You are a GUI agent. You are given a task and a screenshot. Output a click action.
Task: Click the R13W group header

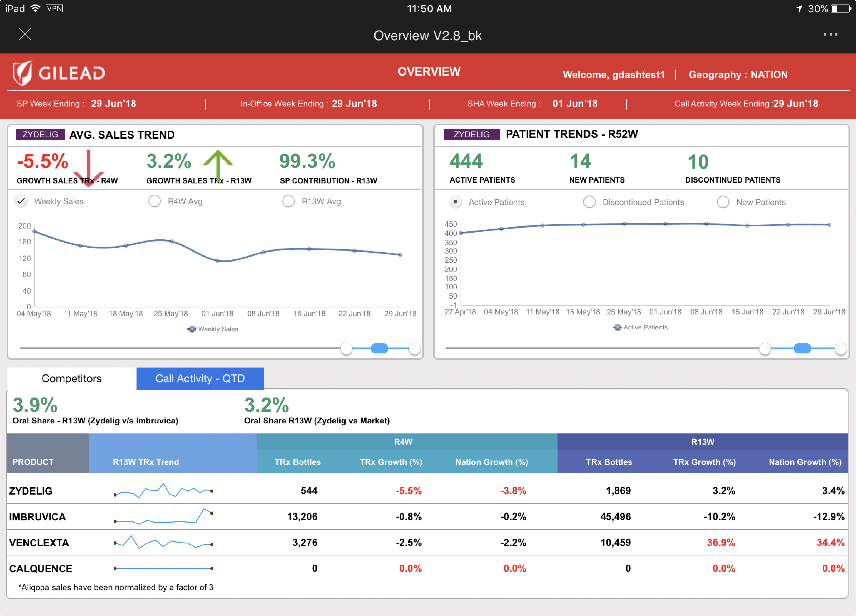click(x=702, y=442)
